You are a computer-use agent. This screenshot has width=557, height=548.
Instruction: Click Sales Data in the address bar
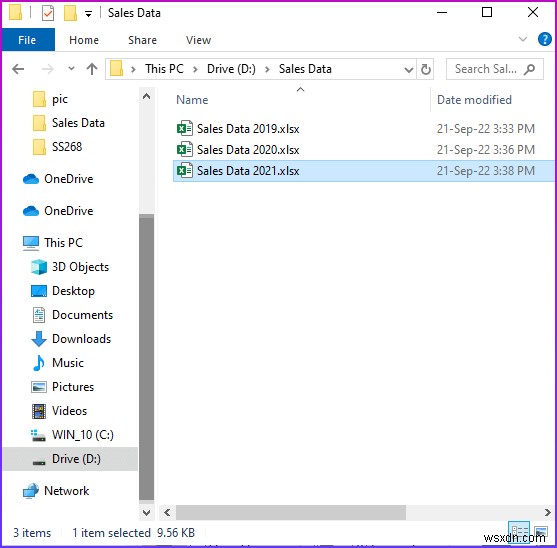[x=305, y=69]
